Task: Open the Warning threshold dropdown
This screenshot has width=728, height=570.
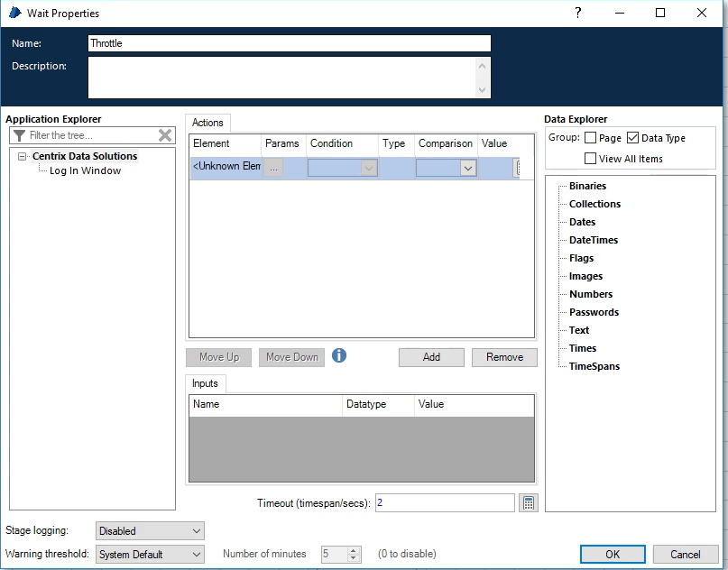Action: (150, 555)
